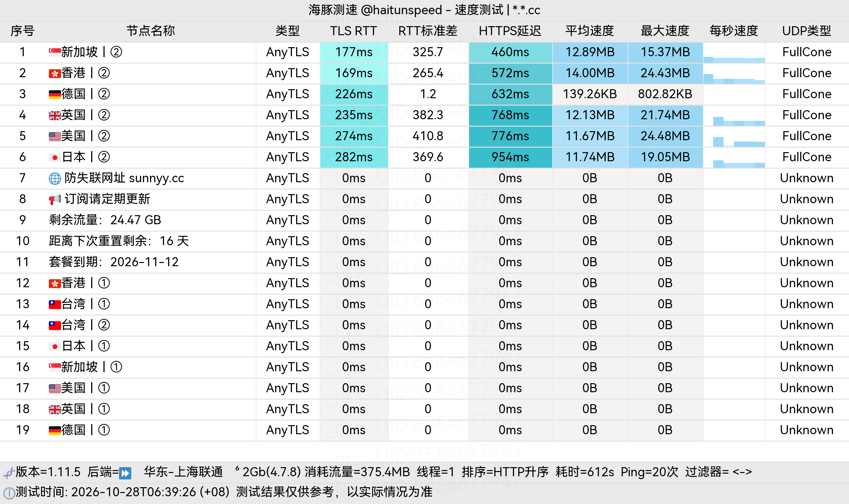Image resolution: width=849 pixels, height=504 pixels.
Task: Click the 距离下次重置剩余: 16 天 row
Action: (424, 241)
